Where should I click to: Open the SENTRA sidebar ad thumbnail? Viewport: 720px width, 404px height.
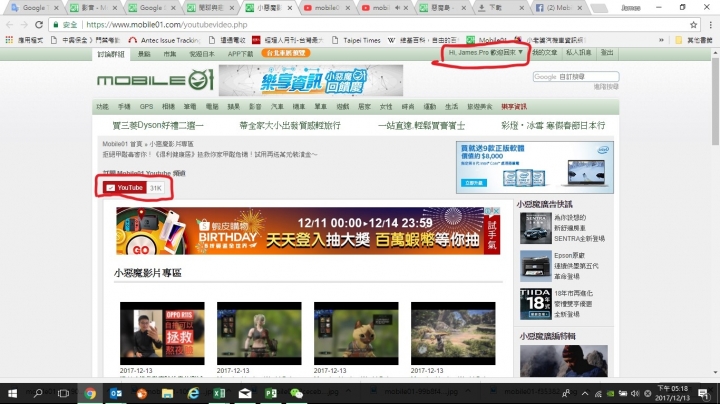pyautogui.click(x=535, y=228)
